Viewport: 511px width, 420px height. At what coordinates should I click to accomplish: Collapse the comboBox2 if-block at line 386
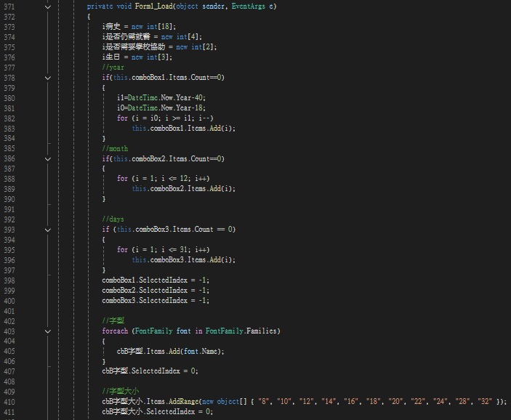coord(47,159)
